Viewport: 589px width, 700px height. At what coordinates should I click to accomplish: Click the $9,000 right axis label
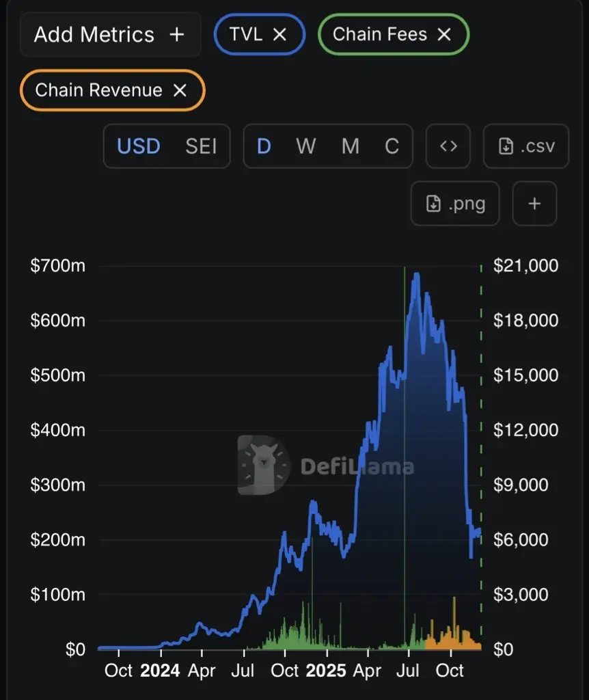[x=521, y=485]
